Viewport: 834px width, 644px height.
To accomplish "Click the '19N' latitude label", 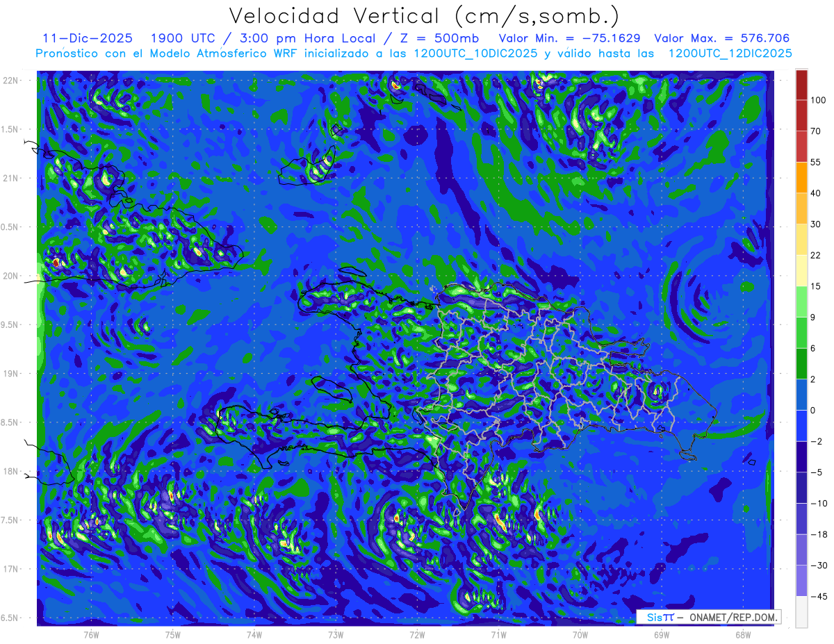I will (x=10, y=374).
